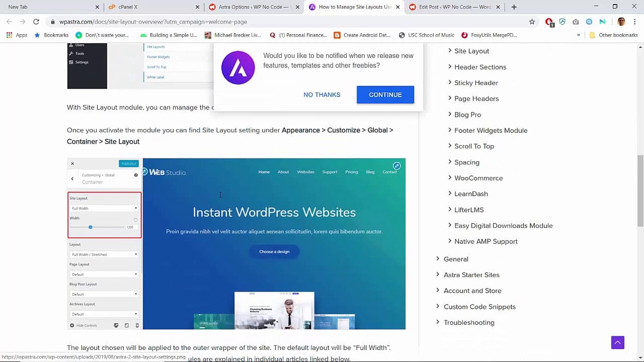Select the desktop preview icon in customizer
The image size is (644, 362).
click(x=116, y=325)
